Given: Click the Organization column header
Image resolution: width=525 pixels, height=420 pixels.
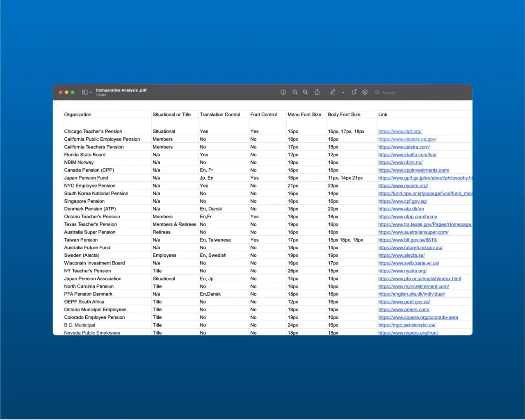Looking at the screenshot, I should pyautogui.click(x=78, y=115).
